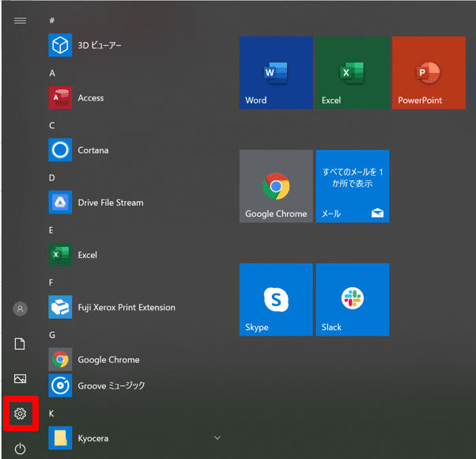The height and width of the screenshot is (459, 476).
Task: Open the Google Chrome tile
Action: point(276,186)
